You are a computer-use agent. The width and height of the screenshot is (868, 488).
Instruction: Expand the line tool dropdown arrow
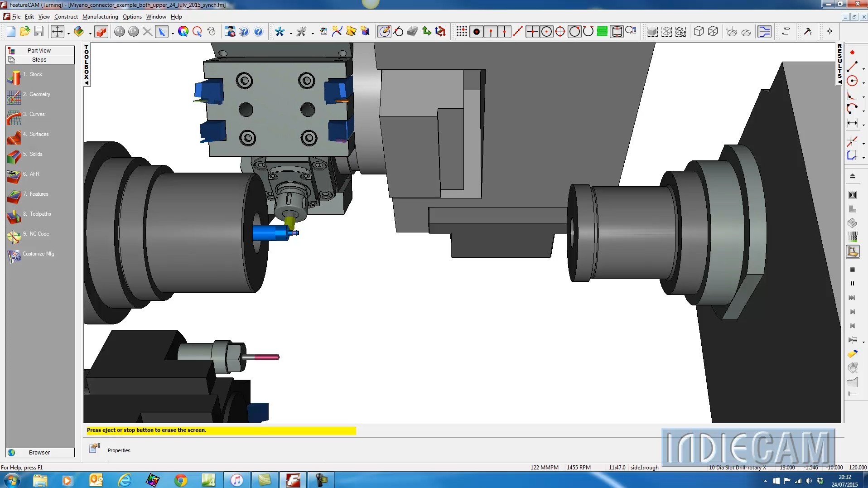863,69
